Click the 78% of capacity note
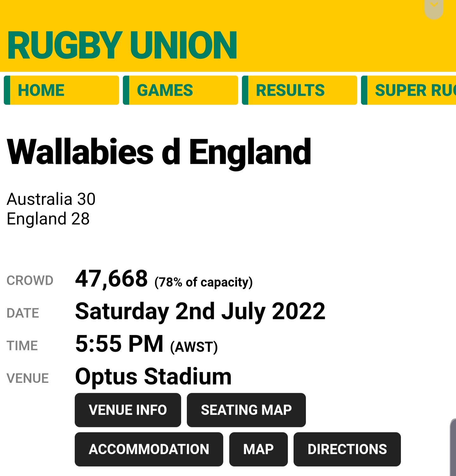Viewport: 456px width, 476px height. [204, 282]
